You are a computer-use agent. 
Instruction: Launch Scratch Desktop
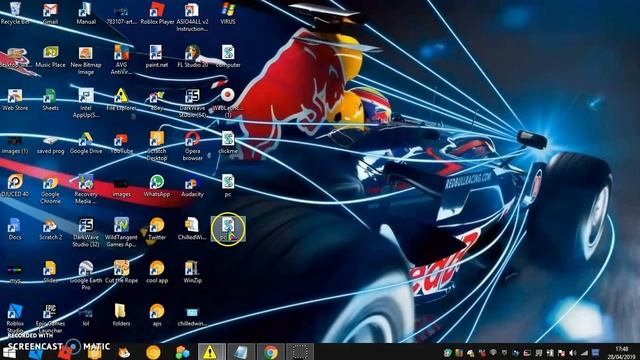click(x=157, y=146)
